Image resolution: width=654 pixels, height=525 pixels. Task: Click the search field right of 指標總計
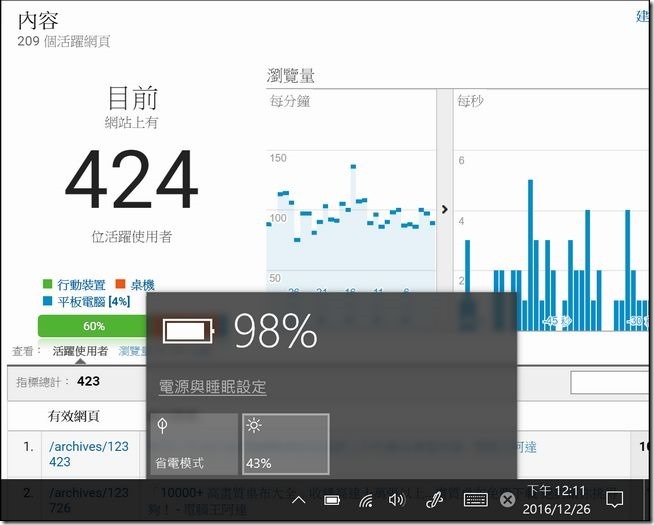(x=609, y=382)
